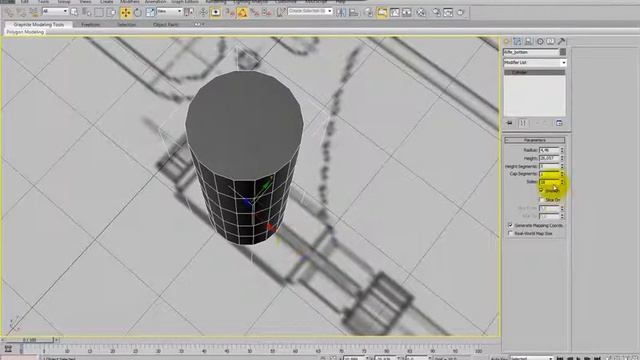The image size is (640, 360).
Task: Open the Object Paint ribbon tab
Action: point(165,24)
